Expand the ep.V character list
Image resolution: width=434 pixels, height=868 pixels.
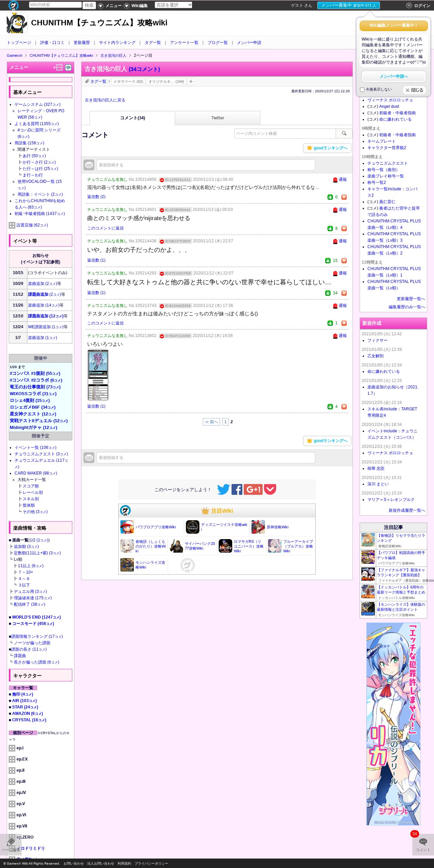(12, 804)
